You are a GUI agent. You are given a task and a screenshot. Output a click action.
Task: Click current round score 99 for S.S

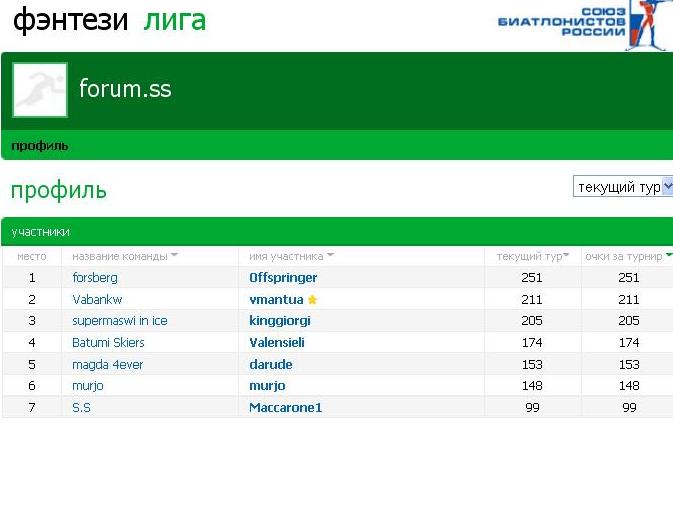click(532, 407)
